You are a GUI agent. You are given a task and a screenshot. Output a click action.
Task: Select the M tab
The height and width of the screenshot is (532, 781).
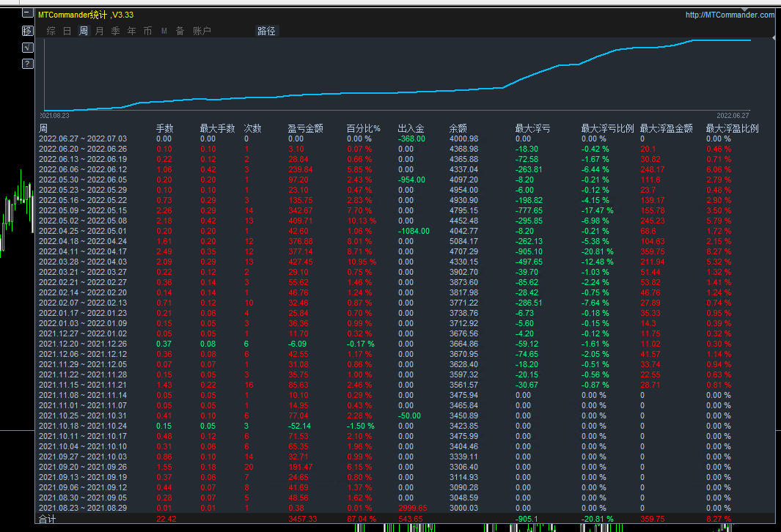click(164, 31)
